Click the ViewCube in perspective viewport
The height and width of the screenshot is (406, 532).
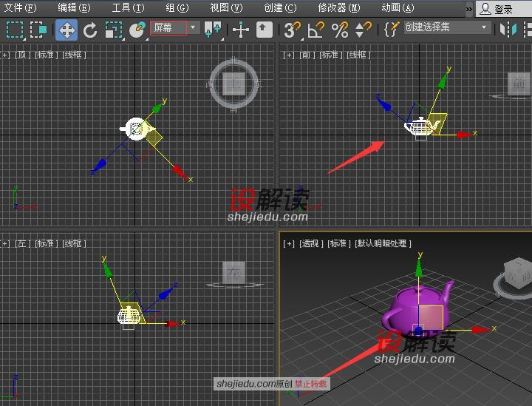point(517,274)
